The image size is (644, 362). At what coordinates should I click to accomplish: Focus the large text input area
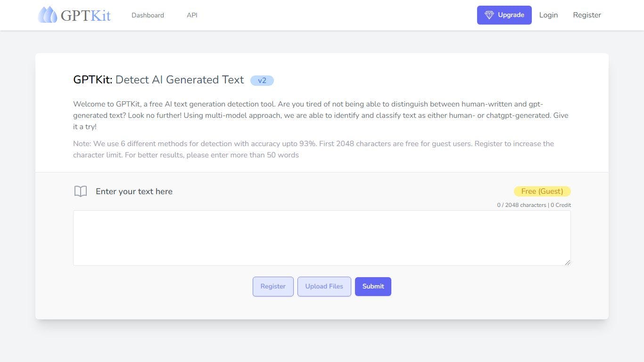(x=322, y=238)
